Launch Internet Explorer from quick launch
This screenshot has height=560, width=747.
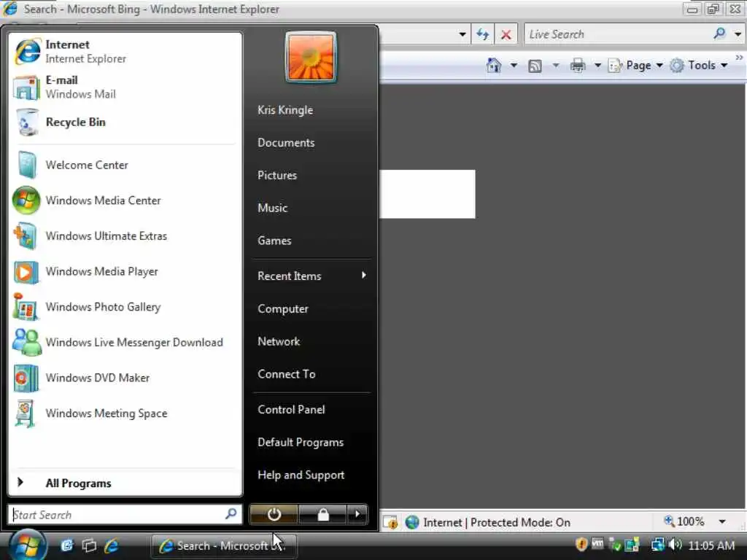(112, 545)
